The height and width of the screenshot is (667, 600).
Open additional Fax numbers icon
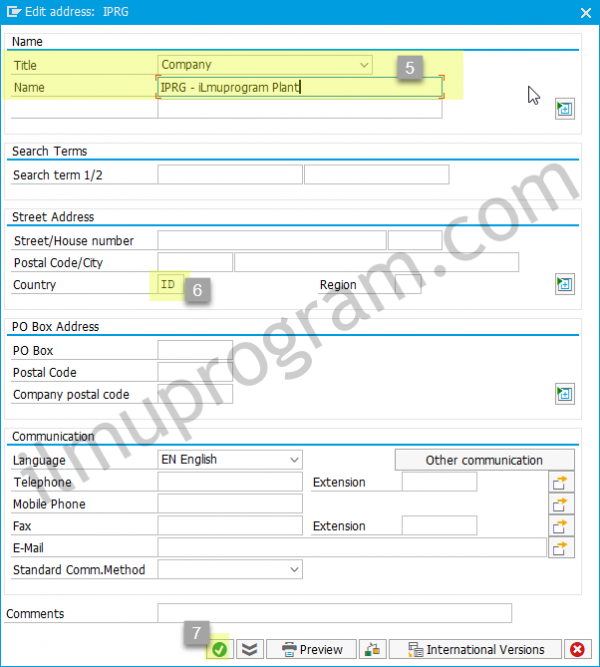point(561,526)
